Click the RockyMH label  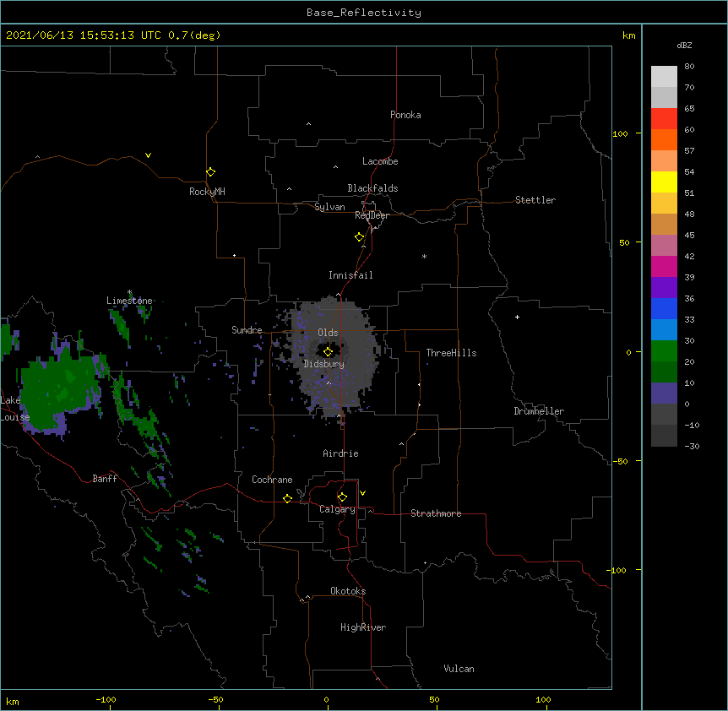click(207, 192)
